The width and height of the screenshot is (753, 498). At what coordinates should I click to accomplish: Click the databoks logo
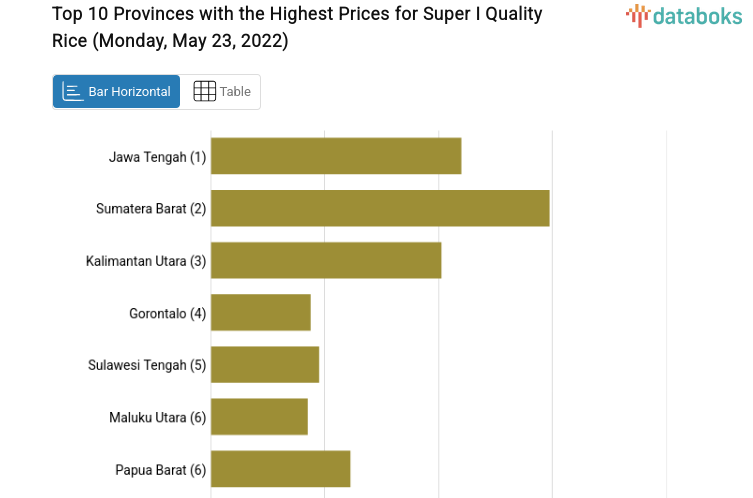pyautogui.click(x=684, y=15)
